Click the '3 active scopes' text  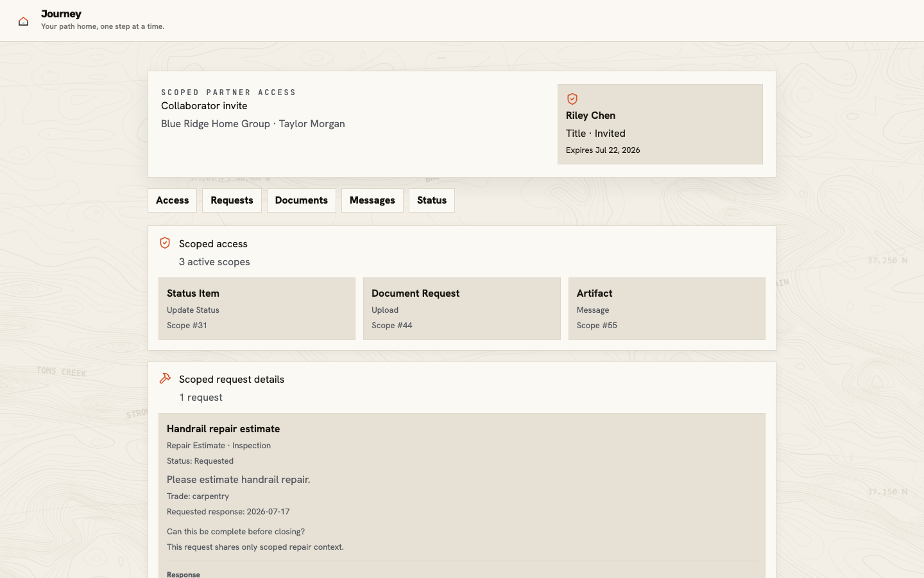pos(214,262)
